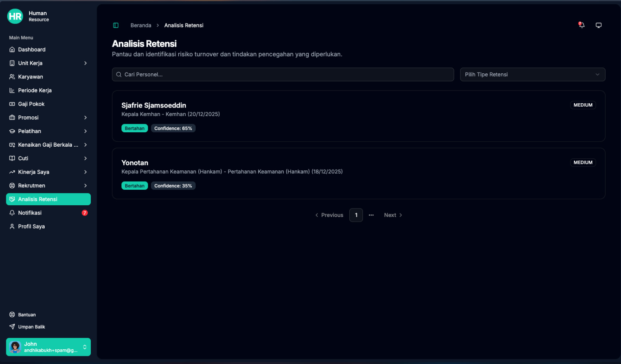Viewport: 621px width, 364px height.
Task: Click the Beranda breadcrumb link
Action: [141, 25]
